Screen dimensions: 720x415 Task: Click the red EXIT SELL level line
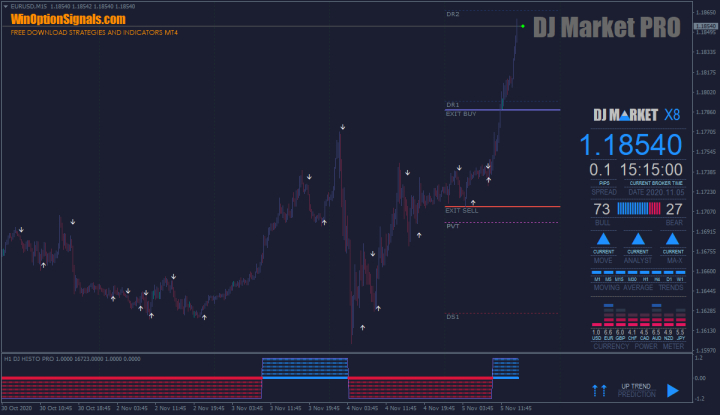pyautogui.click(x=502, y=207)
